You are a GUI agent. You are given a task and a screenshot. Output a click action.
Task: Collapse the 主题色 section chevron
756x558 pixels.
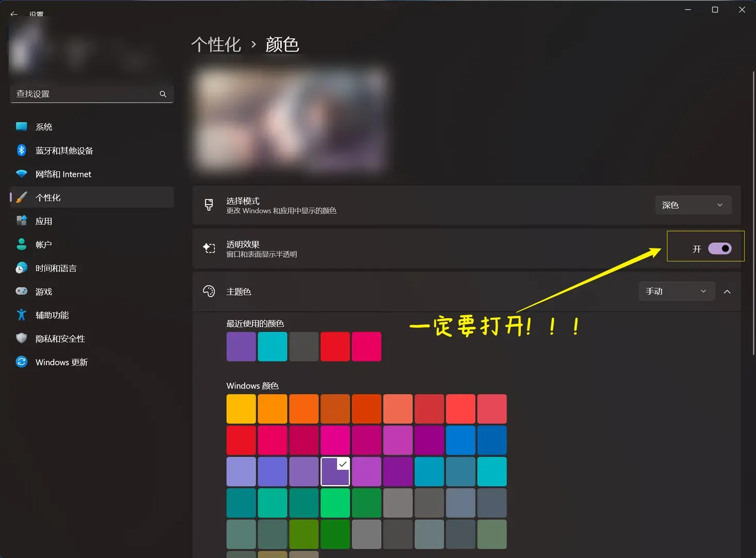tap(727, 292)
